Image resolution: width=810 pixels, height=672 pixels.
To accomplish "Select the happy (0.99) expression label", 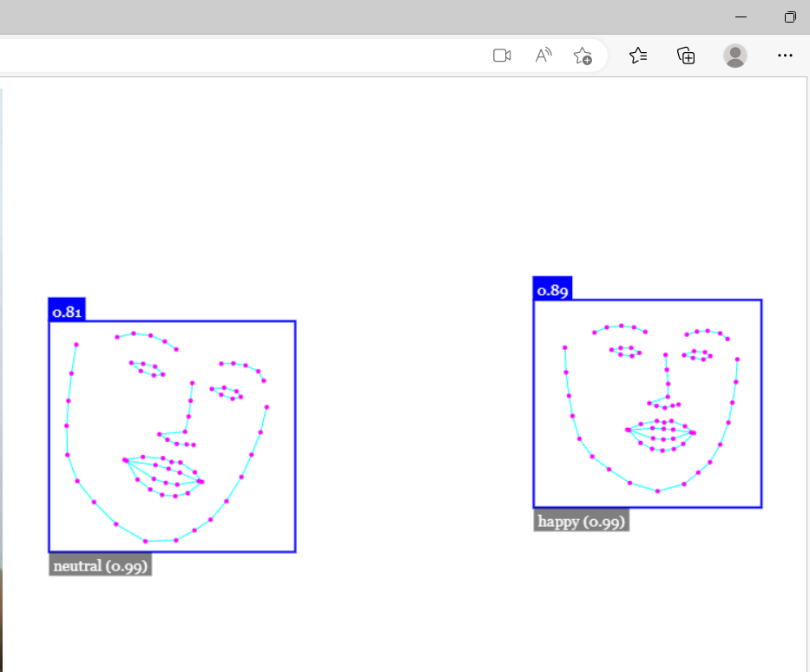I will pyautogui.click(x=581, y=521).
